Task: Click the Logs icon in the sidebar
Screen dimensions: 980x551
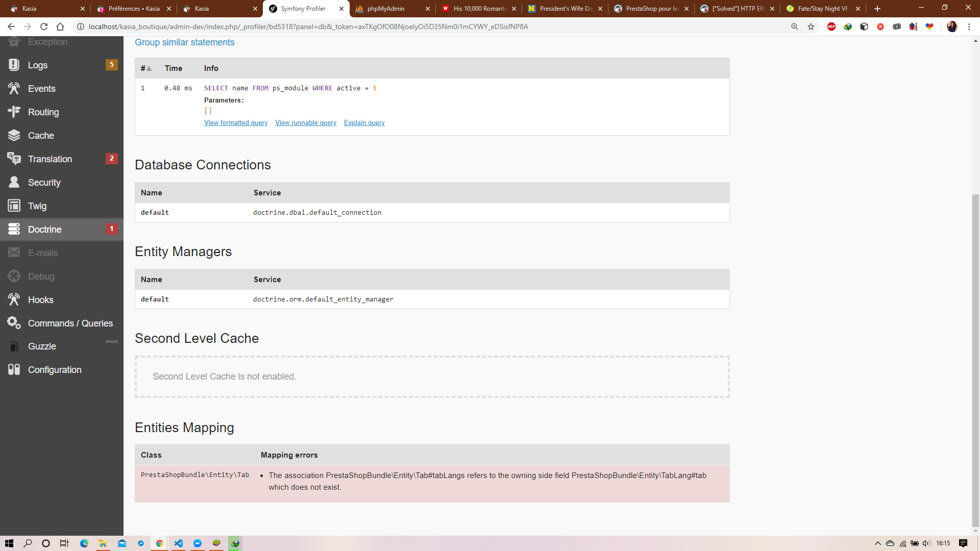Action: click(x=14, y=65)
